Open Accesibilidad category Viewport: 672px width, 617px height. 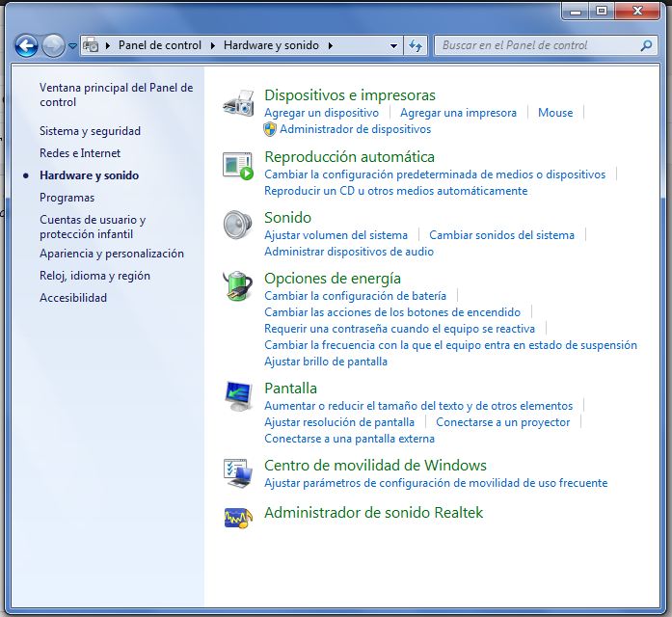tap(73, 298)
